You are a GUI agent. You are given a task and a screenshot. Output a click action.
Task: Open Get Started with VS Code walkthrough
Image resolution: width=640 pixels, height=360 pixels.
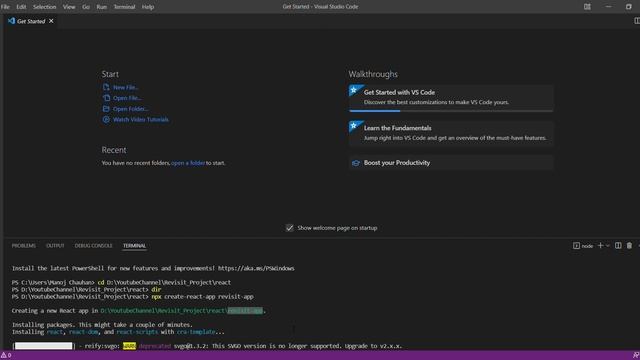click(x=451, y=97)
